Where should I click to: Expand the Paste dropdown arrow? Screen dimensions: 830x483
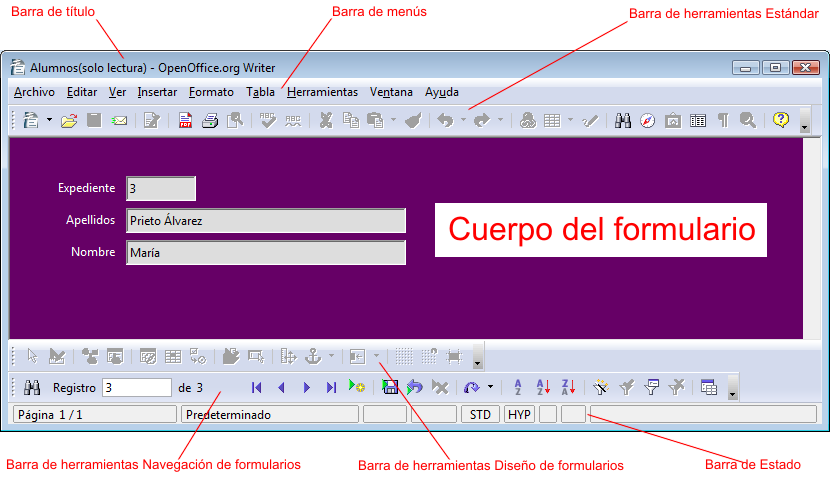pyautogui.click(x=393, y=120)
